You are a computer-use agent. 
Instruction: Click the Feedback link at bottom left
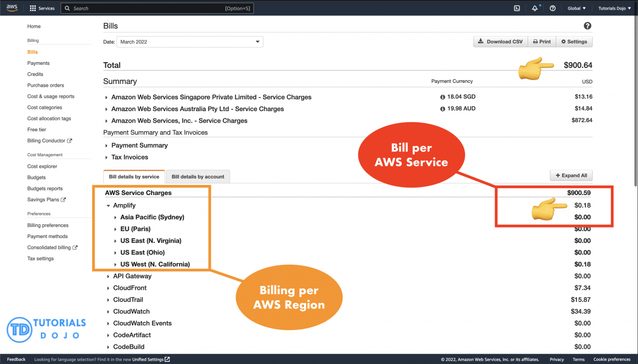tap(16, 359)
